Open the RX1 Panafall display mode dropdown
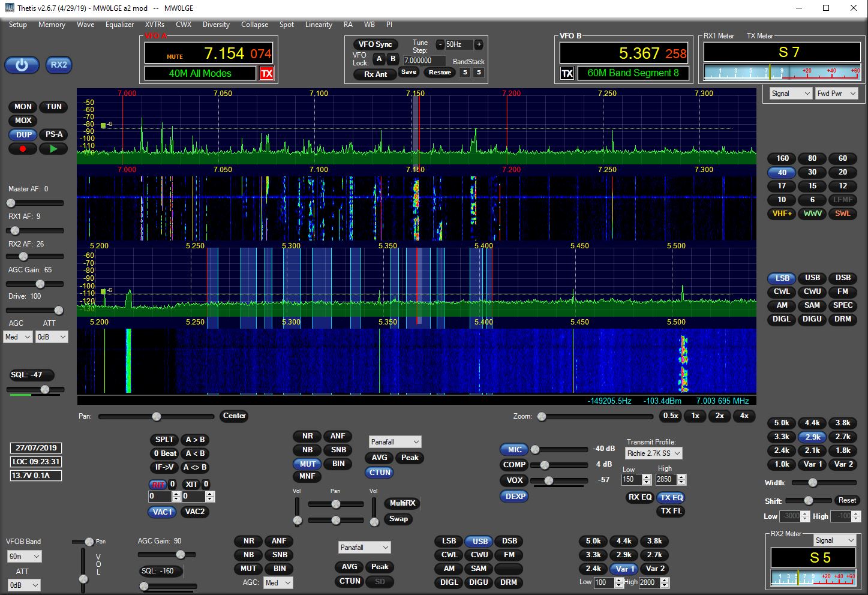Viewport: 868px width, 595px height. [x=395, y=442]
